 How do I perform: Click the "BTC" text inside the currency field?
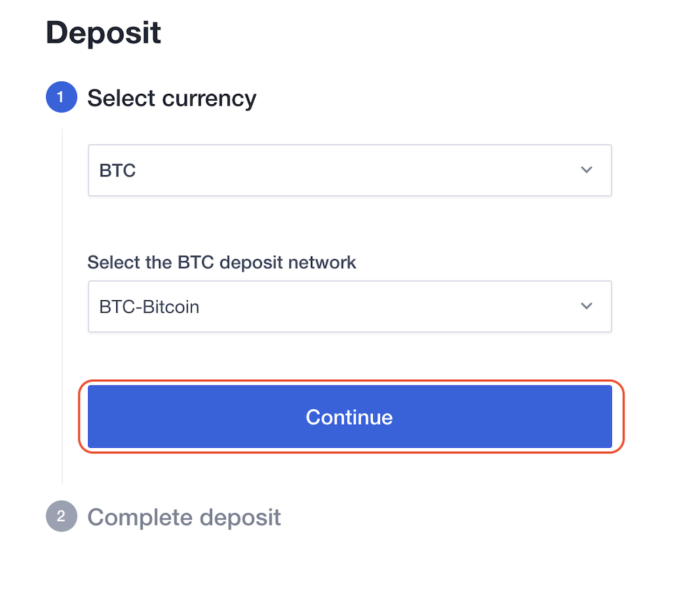118,171
